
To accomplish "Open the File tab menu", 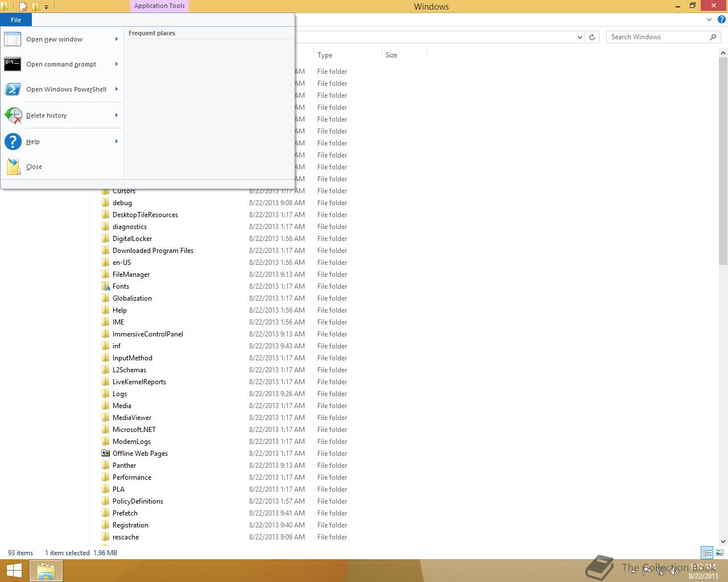I will click(16, 20).
